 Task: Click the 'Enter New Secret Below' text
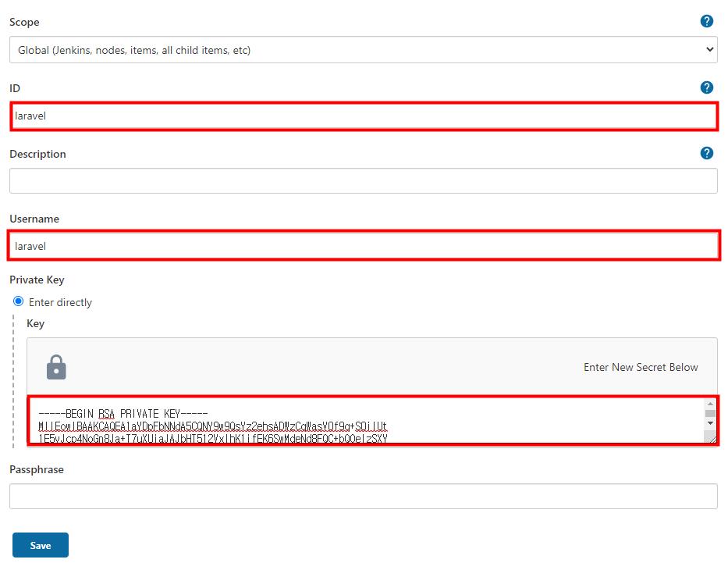(641, 367)
